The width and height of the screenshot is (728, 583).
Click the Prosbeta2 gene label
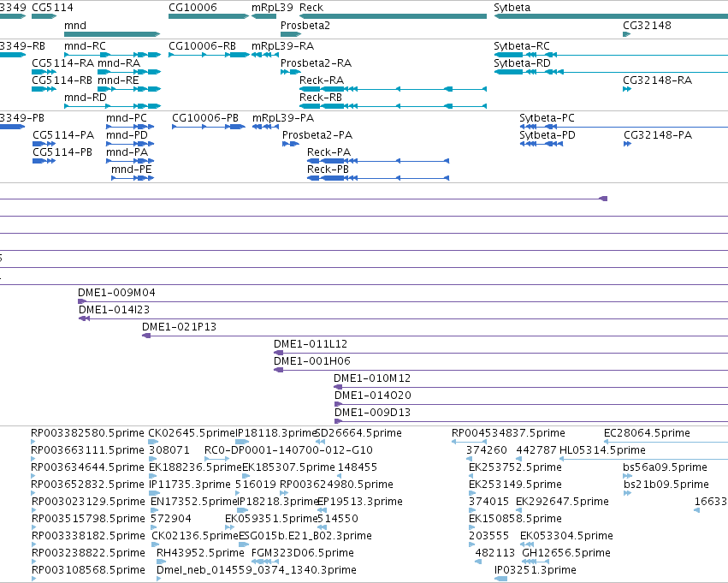(305, 25)
